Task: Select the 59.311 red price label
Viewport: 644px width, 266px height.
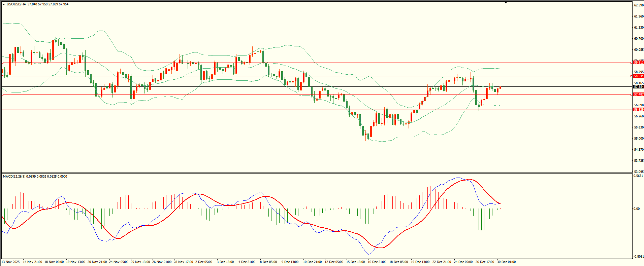Action: [x=638, y=63]
